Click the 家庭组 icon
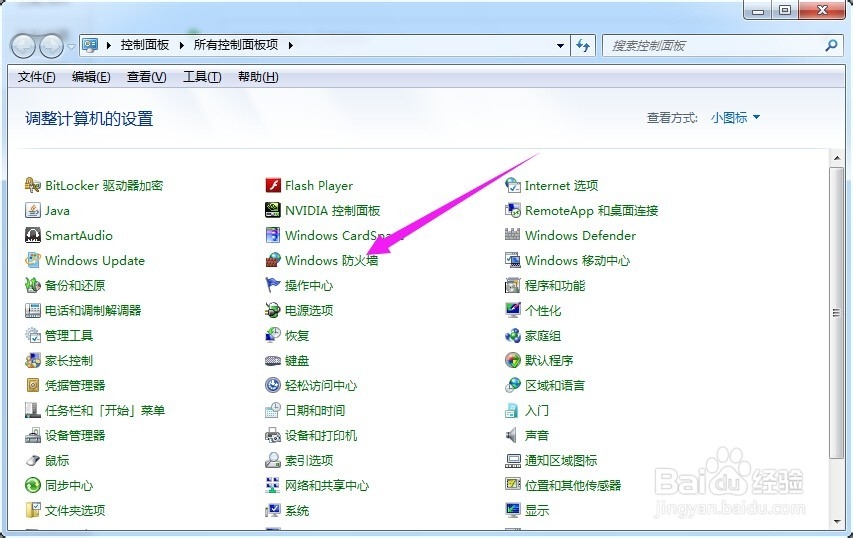 tap(512, 336)
